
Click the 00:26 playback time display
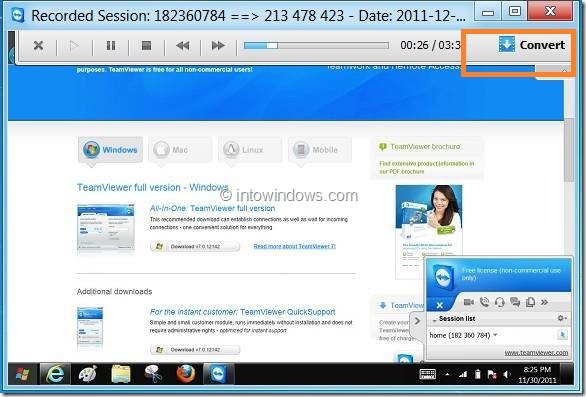pos(414,46)
